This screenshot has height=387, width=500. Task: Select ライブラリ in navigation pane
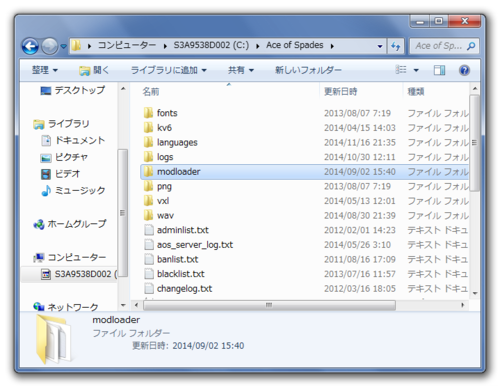tap(61, 124)
